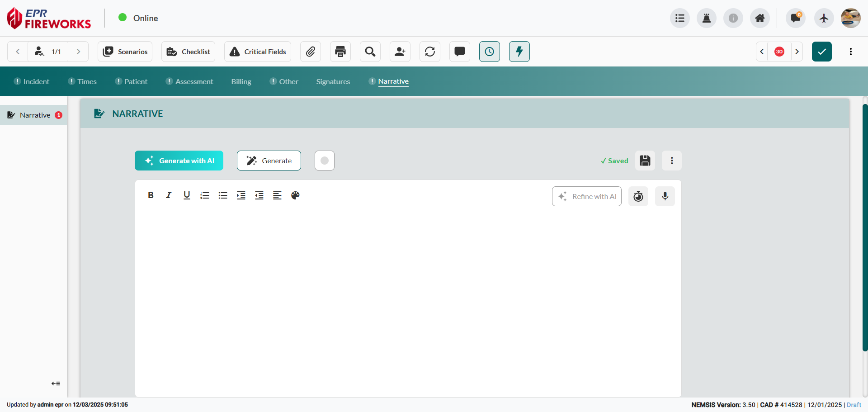
Task: Click Generate with AI button
Action: (x=179, y=161)
